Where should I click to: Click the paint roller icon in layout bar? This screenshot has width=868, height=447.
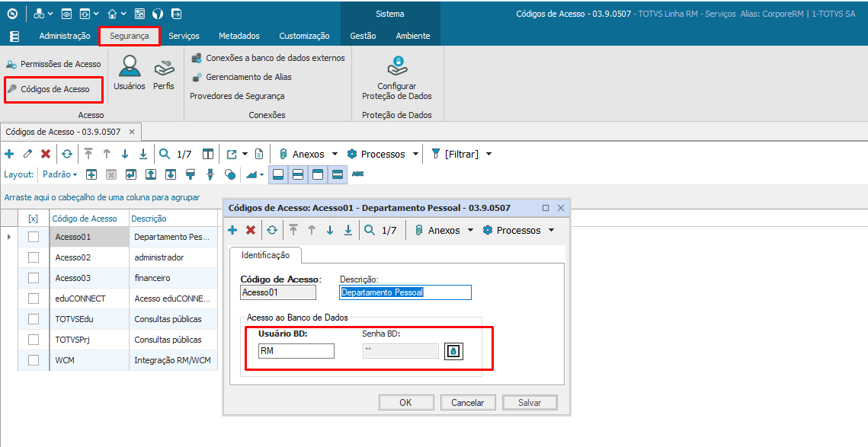191,174
